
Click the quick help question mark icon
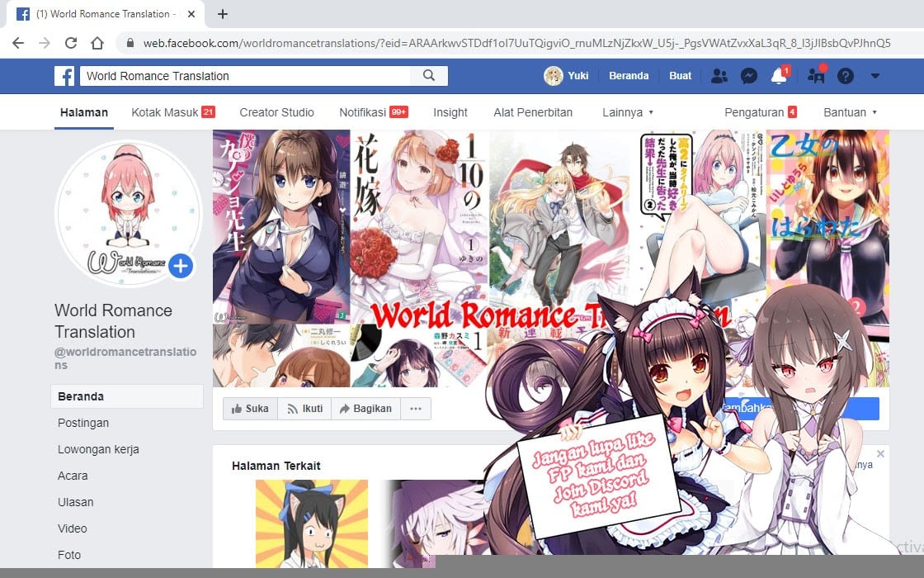845,76
